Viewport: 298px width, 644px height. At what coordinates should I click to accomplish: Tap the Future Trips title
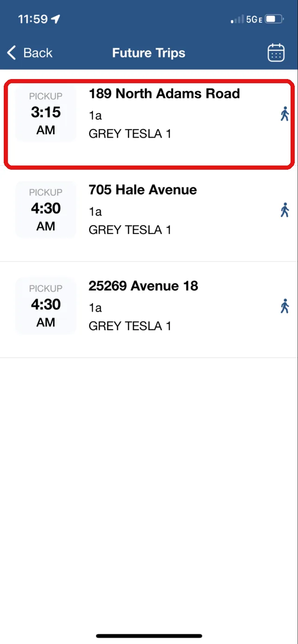149,53
